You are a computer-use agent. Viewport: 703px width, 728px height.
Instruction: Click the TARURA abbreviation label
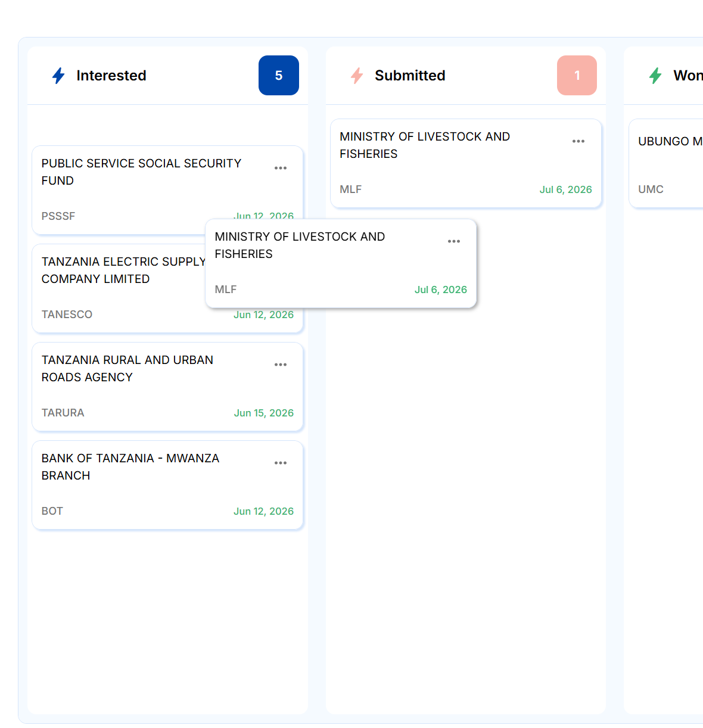pos(63,413)
